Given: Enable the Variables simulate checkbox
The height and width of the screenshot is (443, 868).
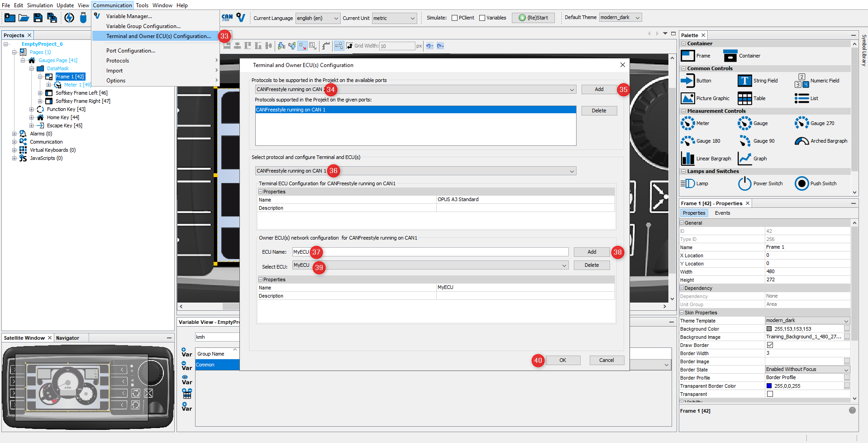Looking at the screenshot, I should click(482, 18).
